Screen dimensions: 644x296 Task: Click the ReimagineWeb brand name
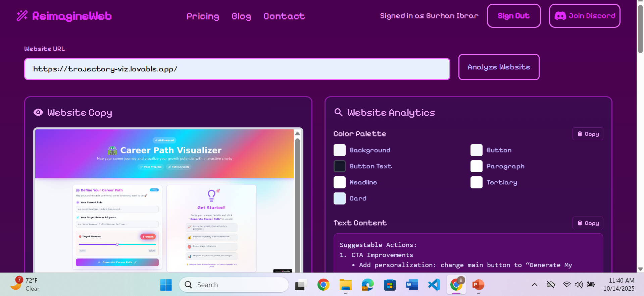(x=72, y=16)
